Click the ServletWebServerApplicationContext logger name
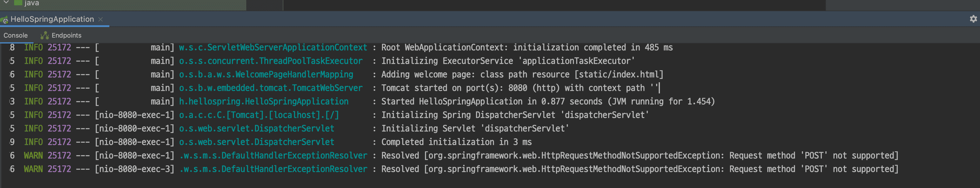Image resolution: width=980 pixels, height=188 pixels. coord(273,48)
